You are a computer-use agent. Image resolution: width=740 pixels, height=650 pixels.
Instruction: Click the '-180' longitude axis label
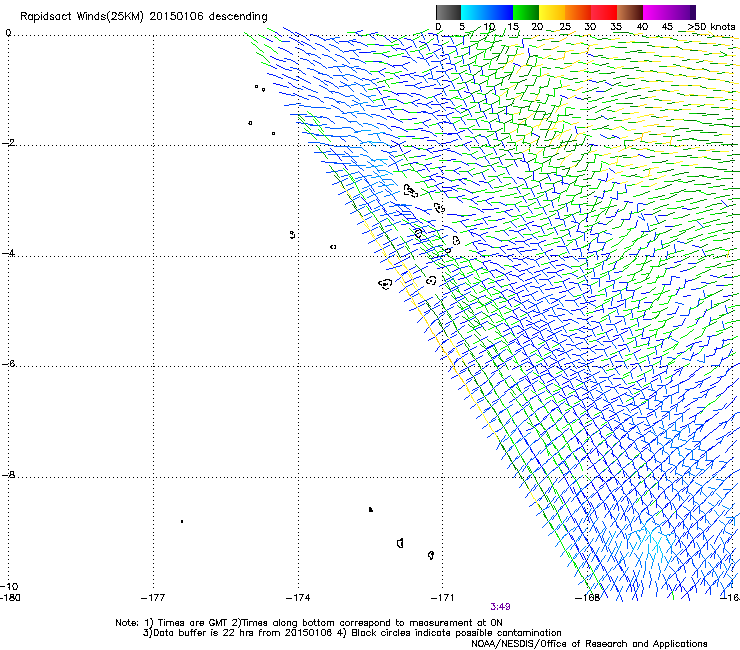(10, 598)
